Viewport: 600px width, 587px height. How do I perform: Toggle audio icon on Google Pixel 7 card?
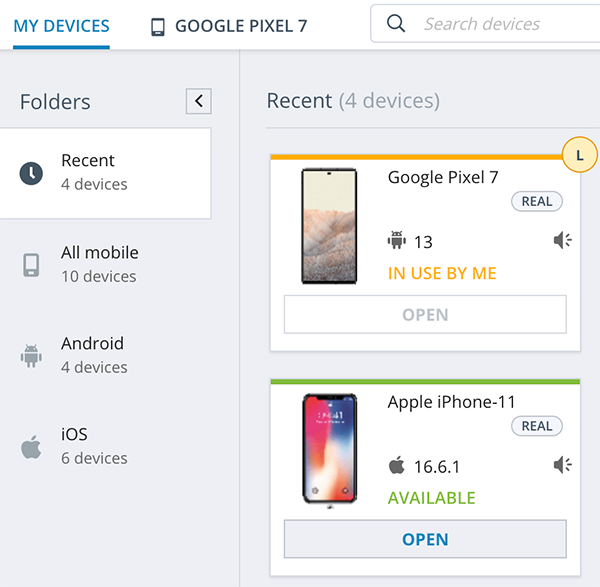(562, 240)
